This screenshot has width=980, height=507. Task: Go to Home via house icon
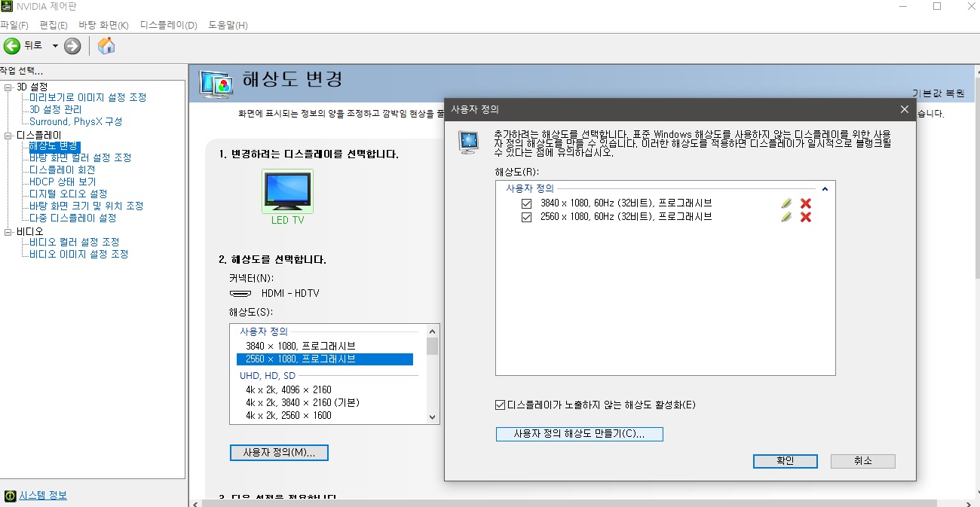pyautogui.click(x=106, y=46)
